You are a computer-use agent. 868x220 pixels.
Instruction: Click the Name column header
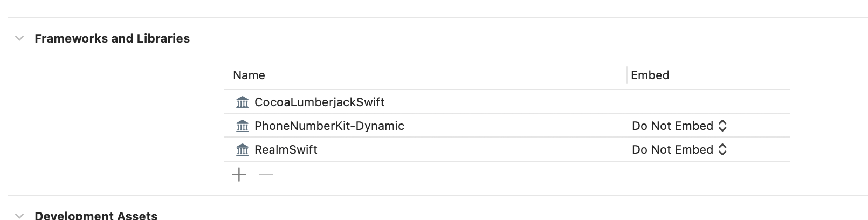249,75
